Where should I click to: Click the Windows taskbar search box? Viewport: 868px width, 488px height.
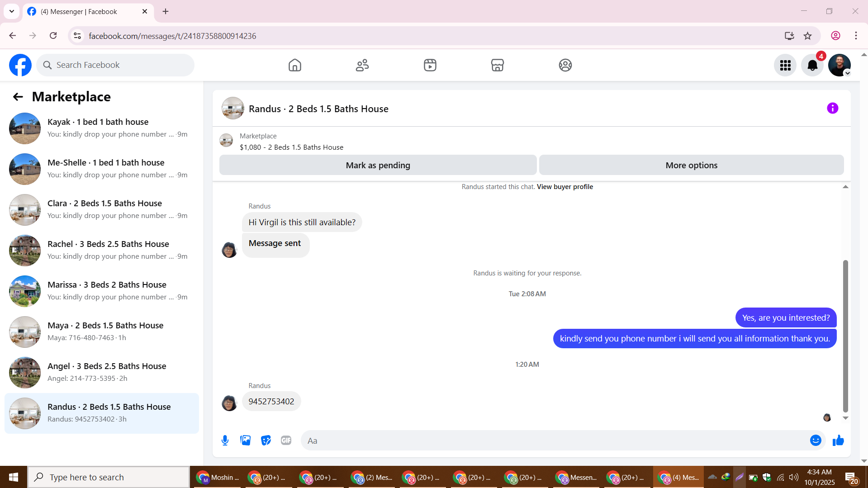109,477
